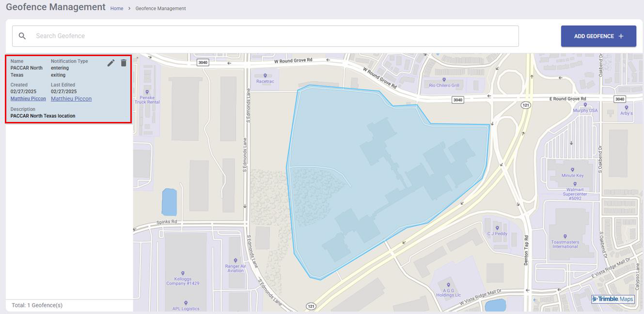Click the Arby's map marker
Image resolution: width=644 pixels, height=314 pixels.
[x=626, y=108]
